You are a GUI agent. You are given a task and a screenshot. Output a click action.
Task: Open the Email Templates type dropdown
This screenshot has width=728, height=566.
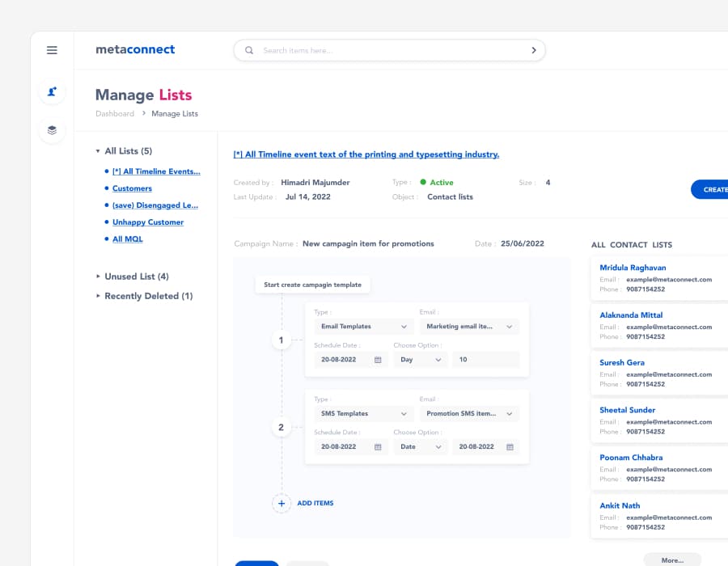[x=363, y=327]
